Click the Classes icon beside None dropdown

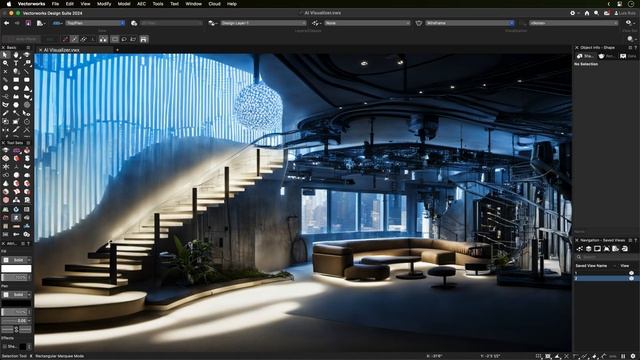[316, 23]
